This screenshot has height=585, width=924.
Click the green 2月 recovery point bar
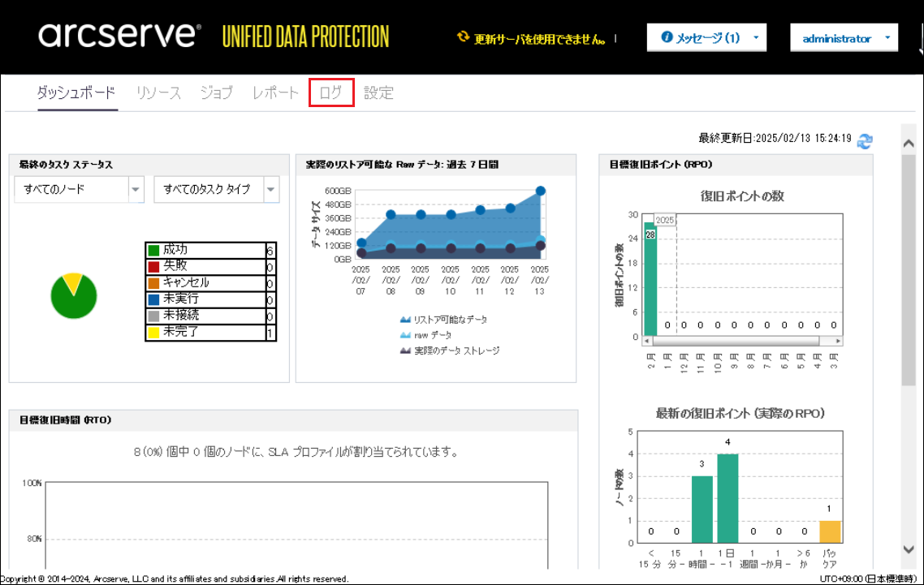pyautogui.click(x=650, y=280)
